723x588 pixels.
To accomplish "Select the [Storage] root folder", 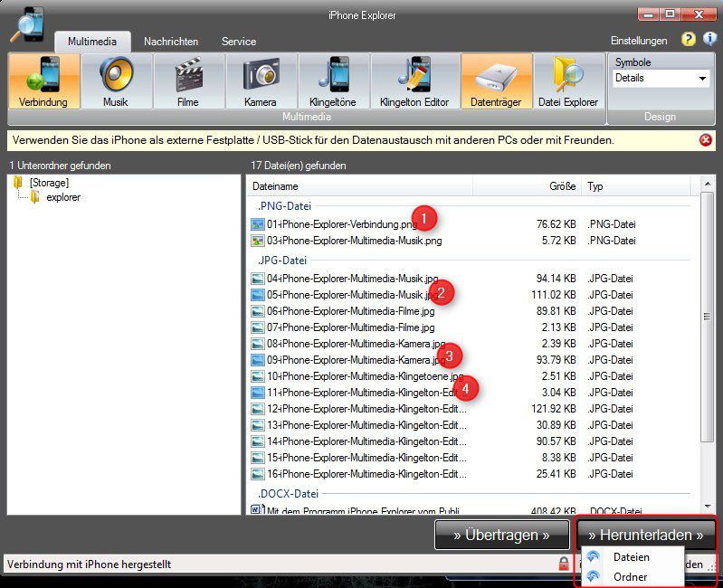I will [x=48, y=183].
